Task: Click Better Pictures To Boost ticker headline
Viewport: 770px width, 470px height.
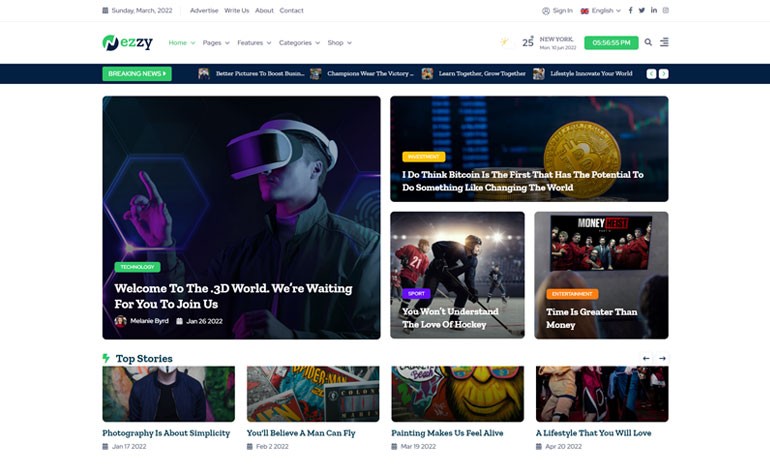Action: [x=260, y=74]
